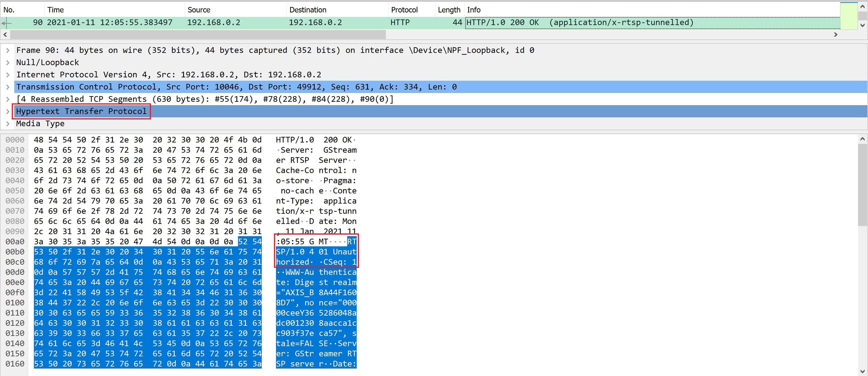Image resolution: width=868 pixels, height=376 pixels.
Task: Click the Info column header
Action: (x=474, y=10)
